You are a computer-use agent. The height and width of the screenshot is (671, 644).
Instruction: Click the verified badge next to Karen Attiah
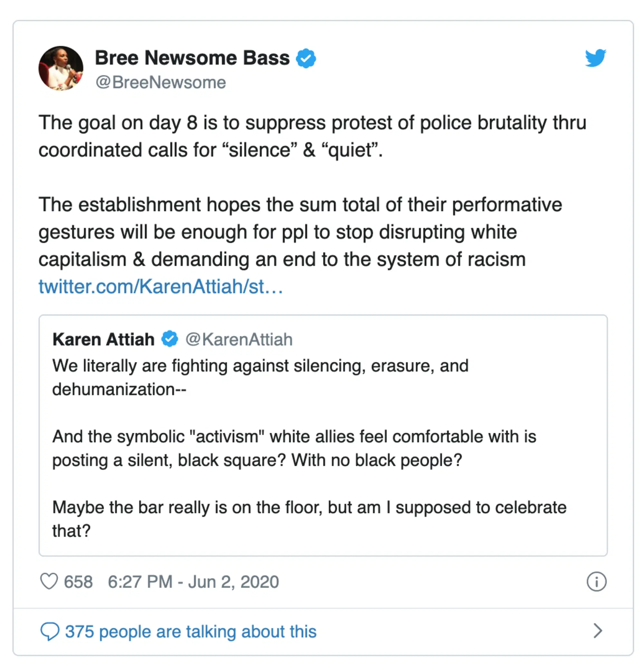(x=170, y=339)
